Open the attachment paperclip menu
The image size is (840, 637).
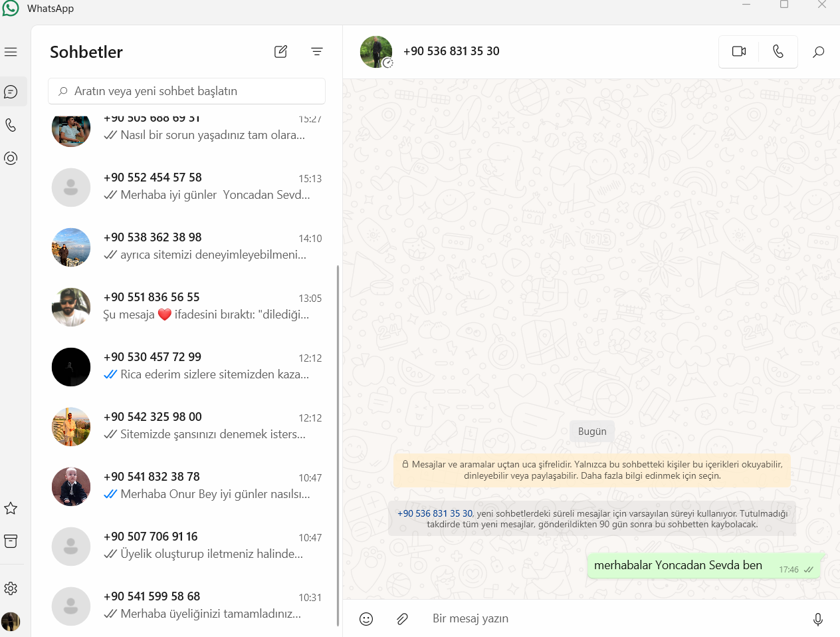point(402,619)
